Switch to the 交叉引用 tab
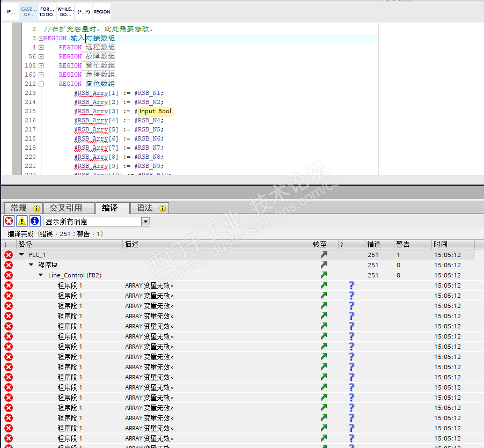484x448 pixels. 66,208
